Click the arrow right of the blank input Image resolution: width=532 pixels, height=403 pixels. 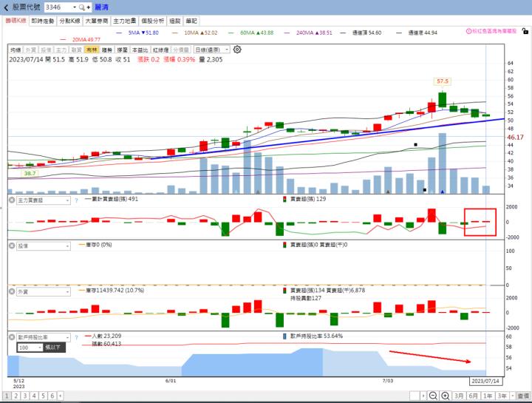coord(423,396)
